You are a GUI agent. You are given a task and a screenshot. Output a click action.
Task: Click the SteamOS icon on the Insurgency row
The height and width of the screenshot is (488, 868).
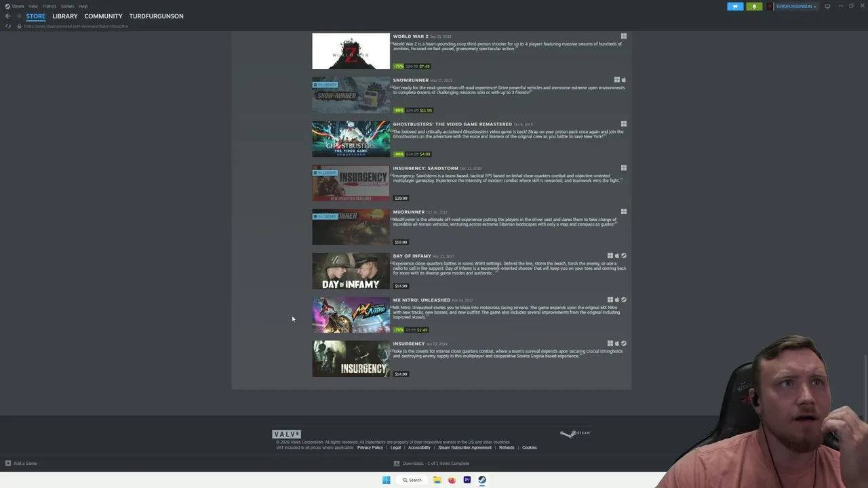pos(623,344)
